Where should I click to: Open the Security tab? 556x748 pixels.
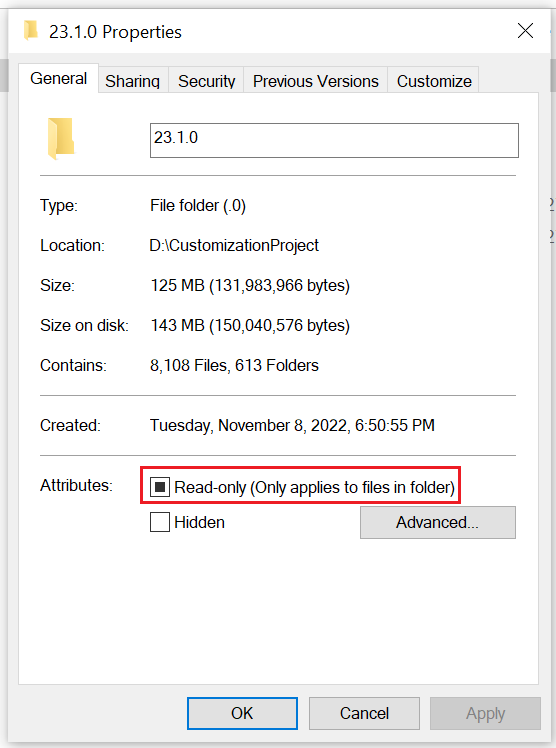pyautogui.click(x=206, y=81)
